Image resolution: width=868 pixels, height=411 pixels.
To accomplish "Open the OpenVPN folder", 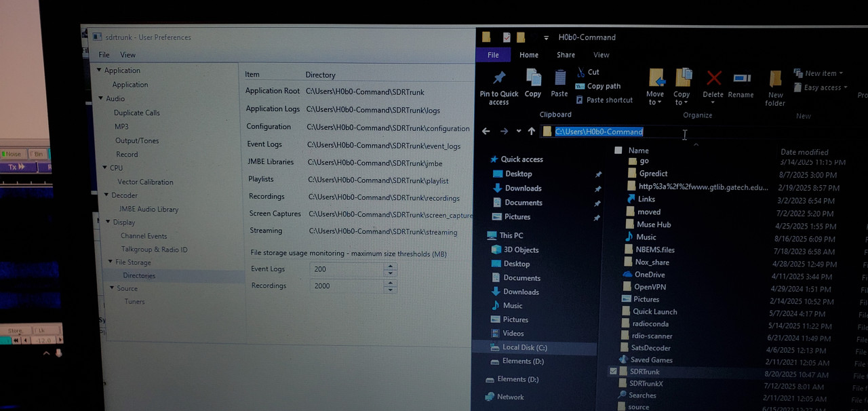I will pos(650,287).
